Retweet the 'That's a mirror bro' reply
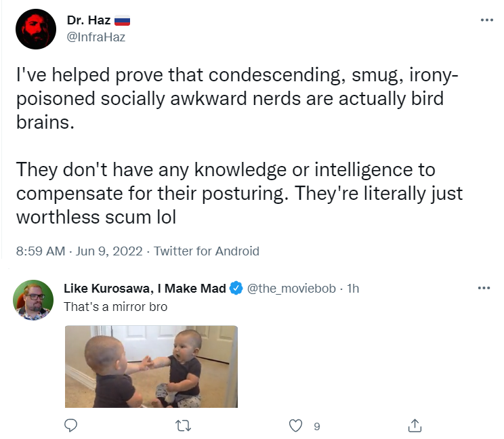Viewport: 504px width, 439px height. 183,425
